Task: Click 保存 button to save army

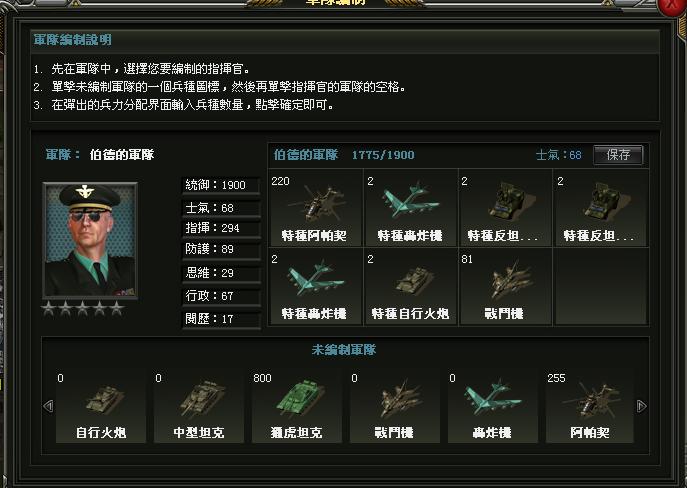Action: [x=618, y=155]
